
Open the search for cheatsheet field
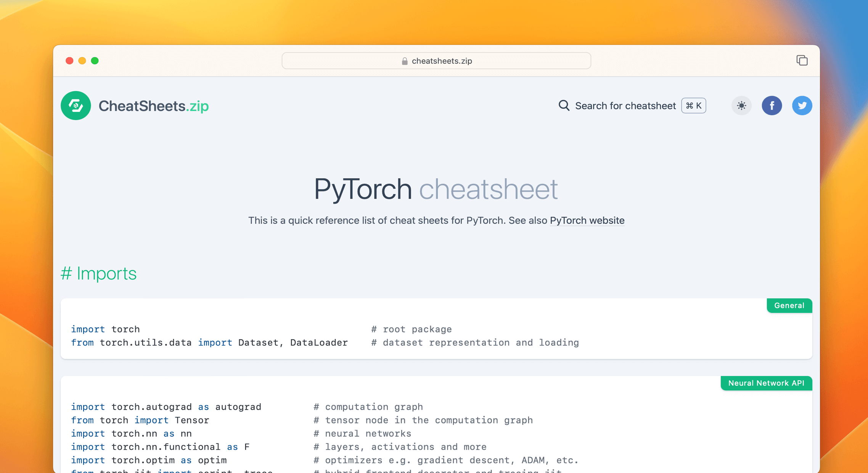point(625,106)
